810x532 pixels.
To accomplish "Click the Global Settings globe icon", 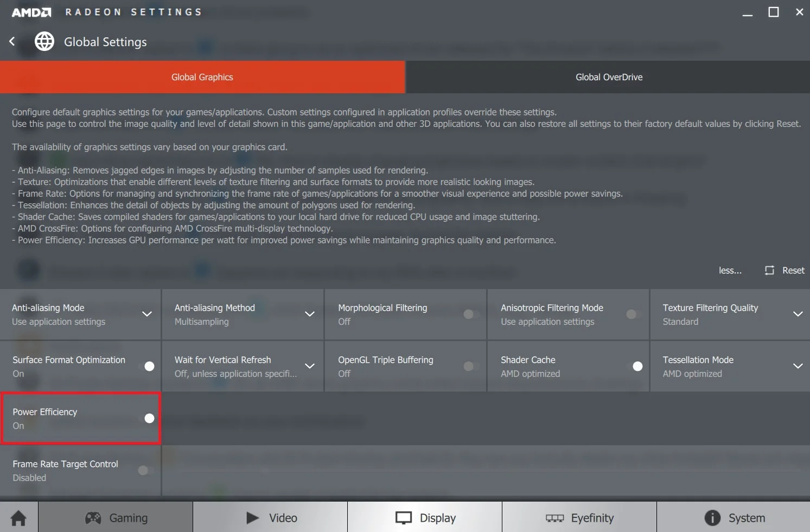I will click(44, 41).
